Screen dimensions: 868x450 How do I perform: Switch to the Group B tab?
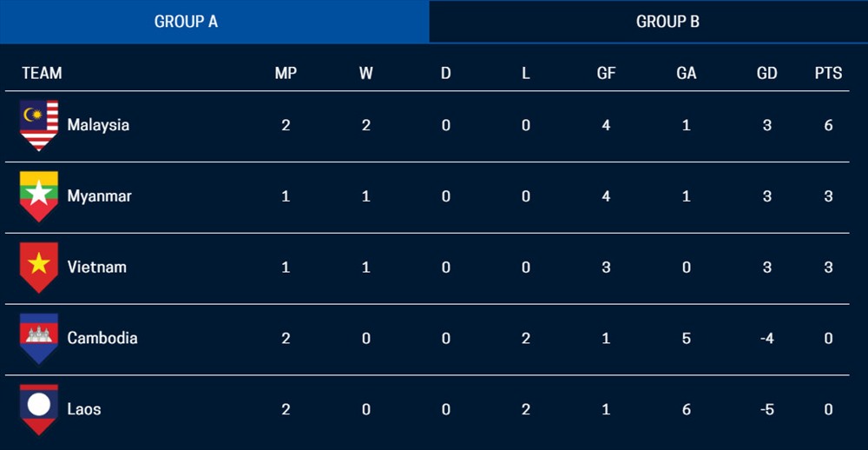tap(648, 22)
